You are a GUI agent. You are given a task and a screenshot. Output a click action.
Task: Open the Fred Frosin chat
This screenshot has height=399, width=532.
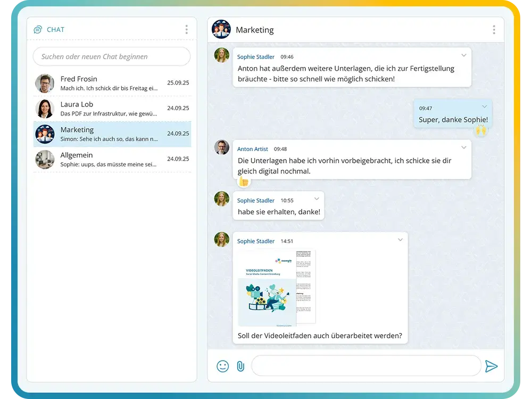tap(112, 84)
